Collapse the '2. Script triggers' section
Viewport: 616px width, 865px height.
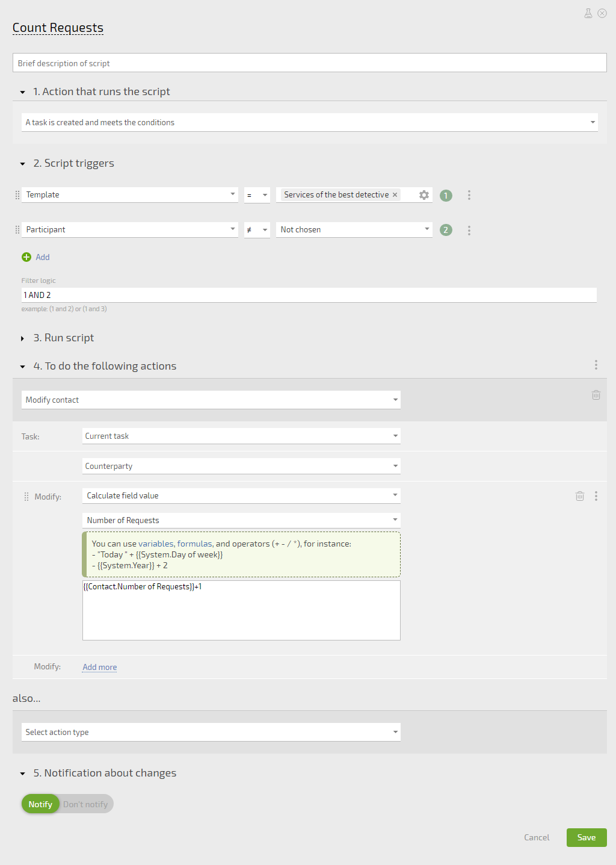(x=22, y=164)
